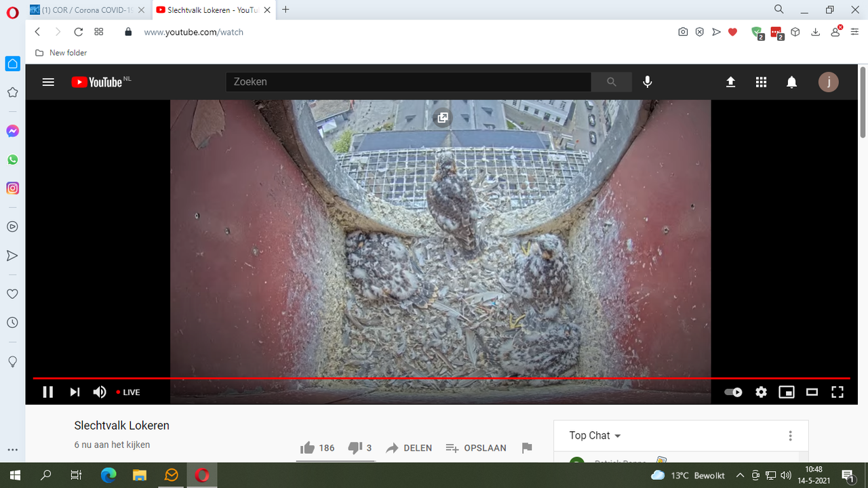The width and height of the screenshot is (868, 488).
Task: Open sidebar bookmarks star icon
Action: 12,92
